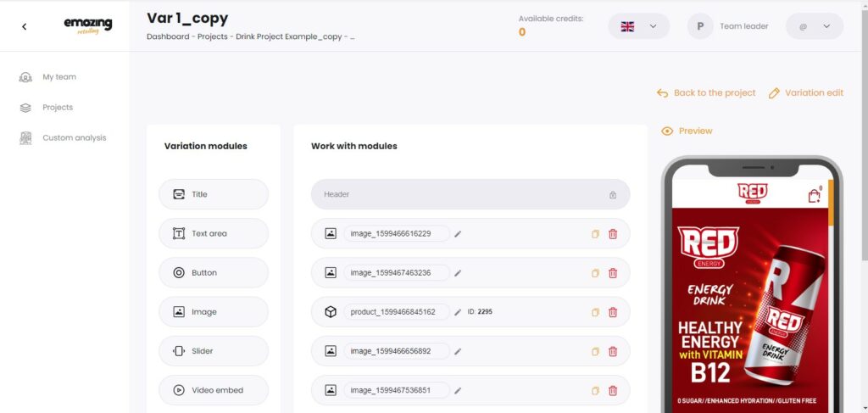Delete module image_1599466616229
868x413 pixels.
coord(613,234)
